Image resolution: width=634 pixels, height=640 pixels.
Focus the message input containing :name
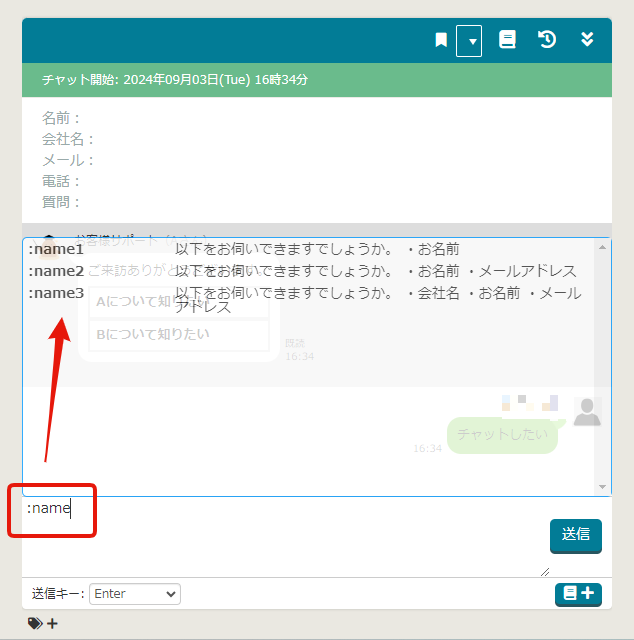coord(280,535)
